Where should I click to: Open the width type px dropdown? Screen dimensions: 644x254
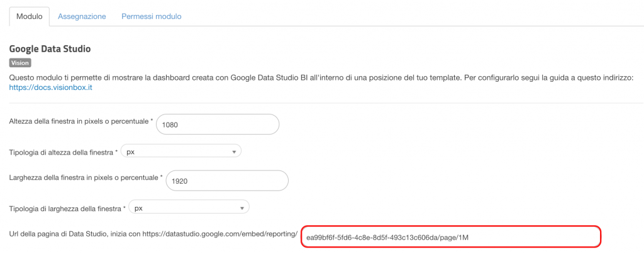[189, 207]
